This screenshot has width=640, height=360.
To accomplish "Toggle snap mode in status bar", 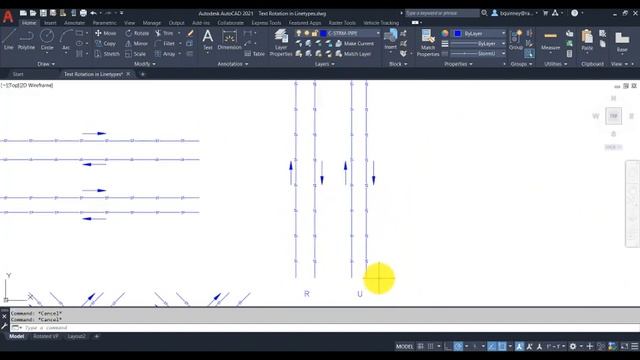I will [431, 347].
